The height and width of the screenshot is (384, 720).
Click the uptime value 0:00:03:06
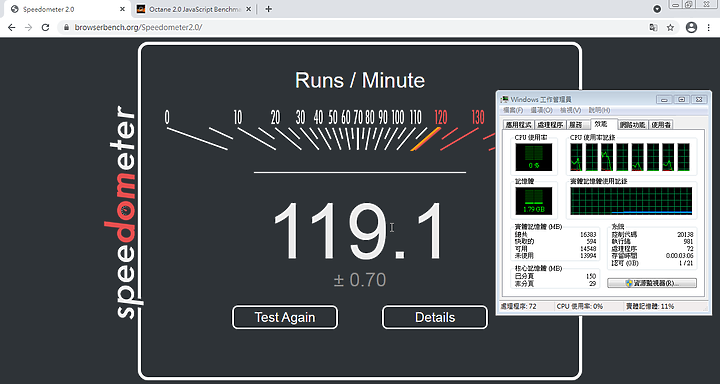click(x=680, y=255)
